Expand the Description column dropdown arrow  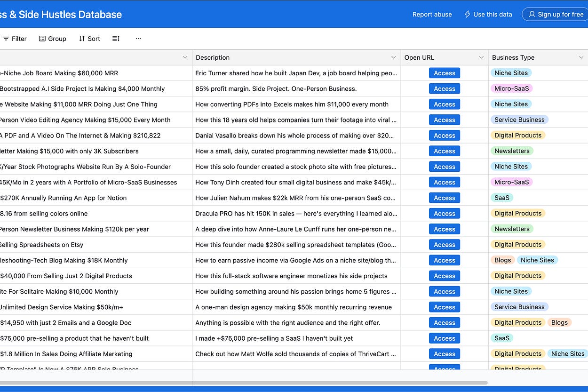[x=394, y=57]
